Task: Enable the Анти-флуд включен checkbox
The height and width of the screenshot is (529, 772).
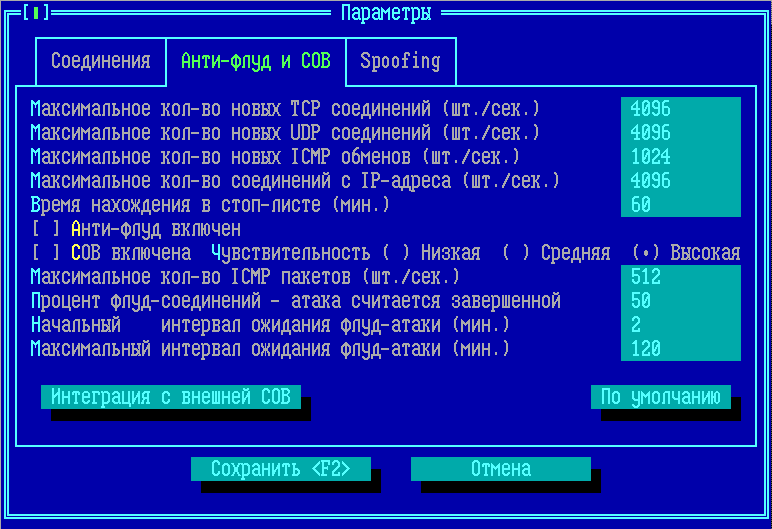Action: point(50,229)
